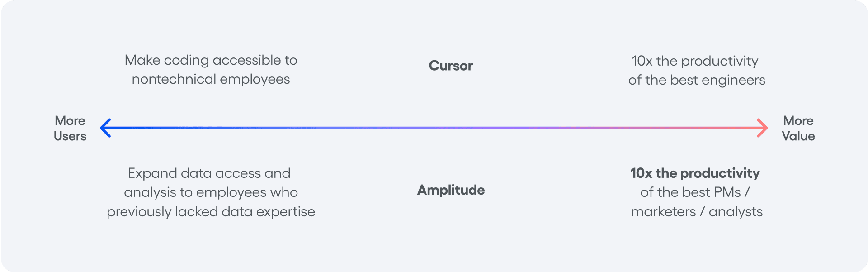Select the bold "Amplitude" heading
The image size is (868, 272).
[451, 190]
